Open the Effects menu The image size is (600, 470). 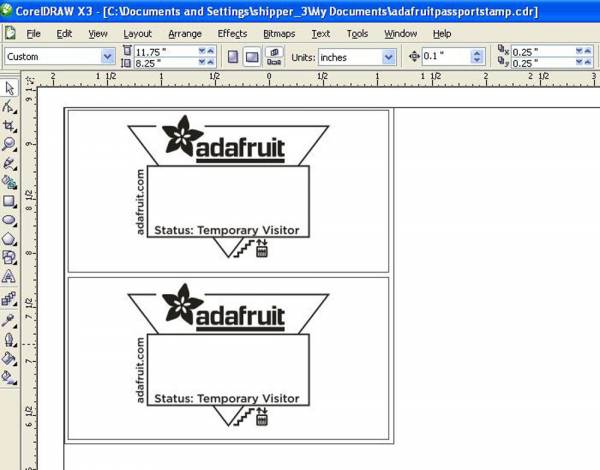coord(232,34)
